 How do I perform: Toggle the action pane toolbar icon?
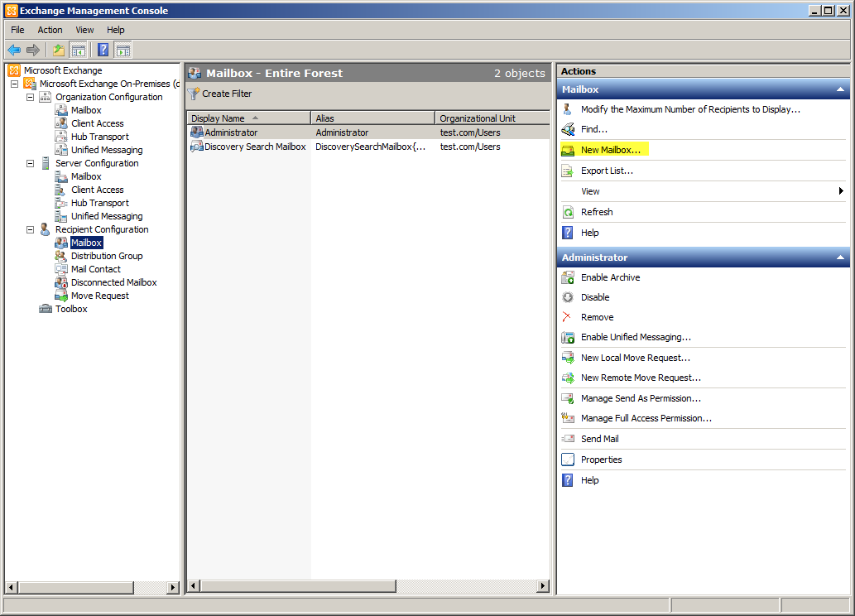point(123,51)
